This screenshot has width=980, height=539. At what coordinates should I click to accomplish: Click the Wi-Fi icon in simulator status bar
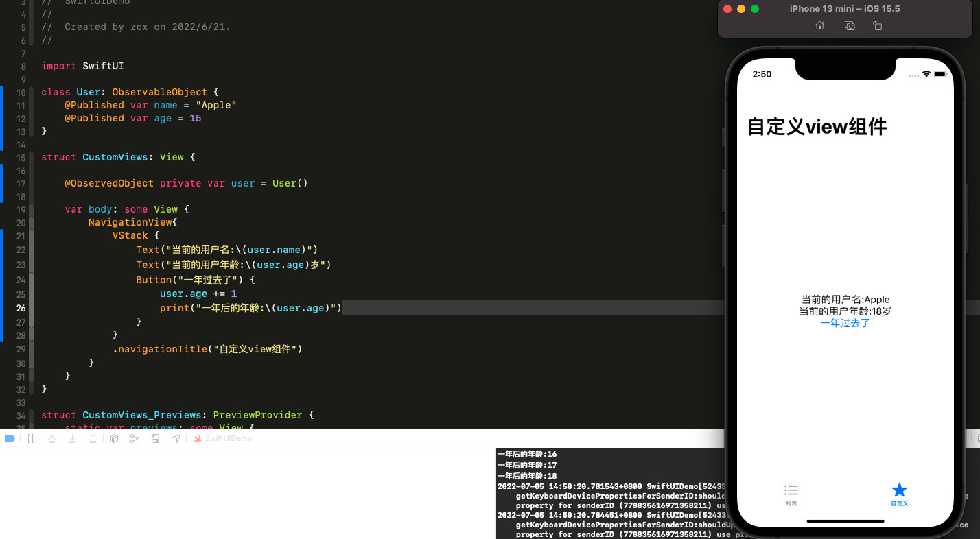point(926,74)
